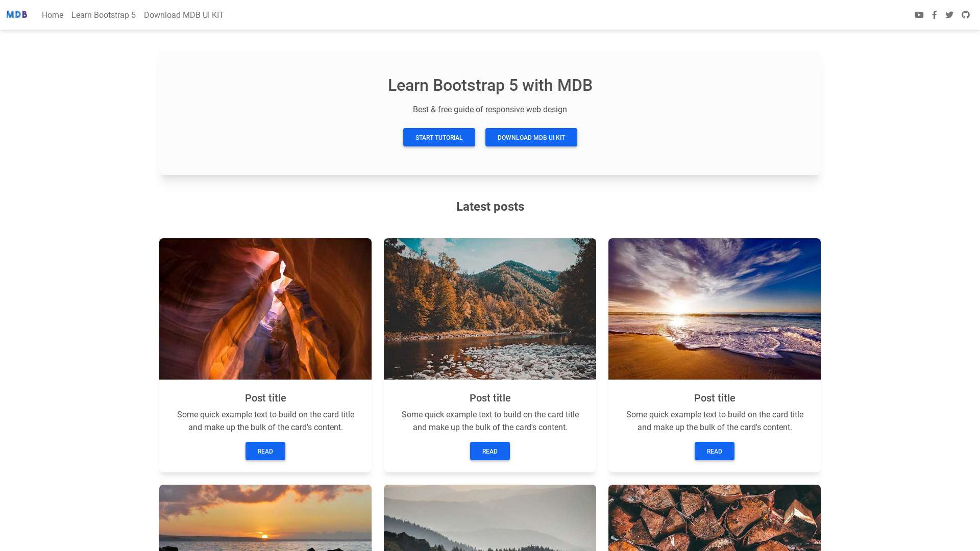Click 'Post title' of the beach sunset card
This screenshot has height=551, width=980.
point(715,398)
